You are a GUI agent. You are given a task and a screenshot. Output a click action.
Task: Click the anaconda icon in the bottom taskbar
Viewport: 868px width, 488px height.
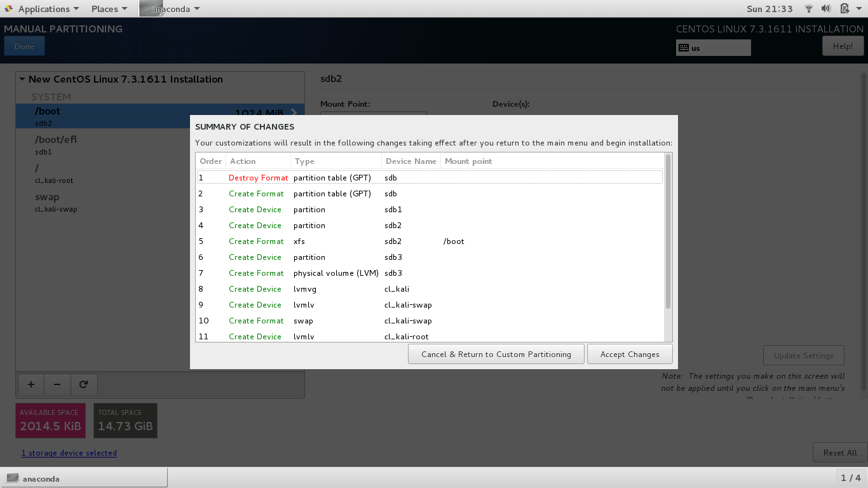tap(13, 478)
